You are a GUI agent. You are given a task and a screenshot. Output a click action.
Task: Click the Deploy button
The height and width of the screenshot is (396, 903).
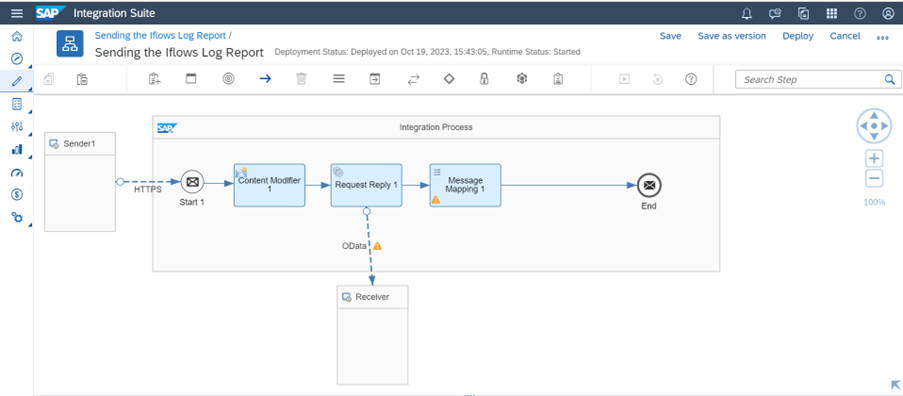(x=798, y=36)
